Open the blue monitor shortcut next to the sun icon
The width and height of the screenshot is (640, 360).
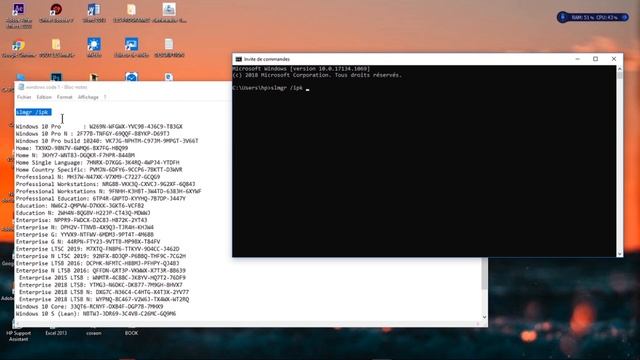tap(131, 44)
